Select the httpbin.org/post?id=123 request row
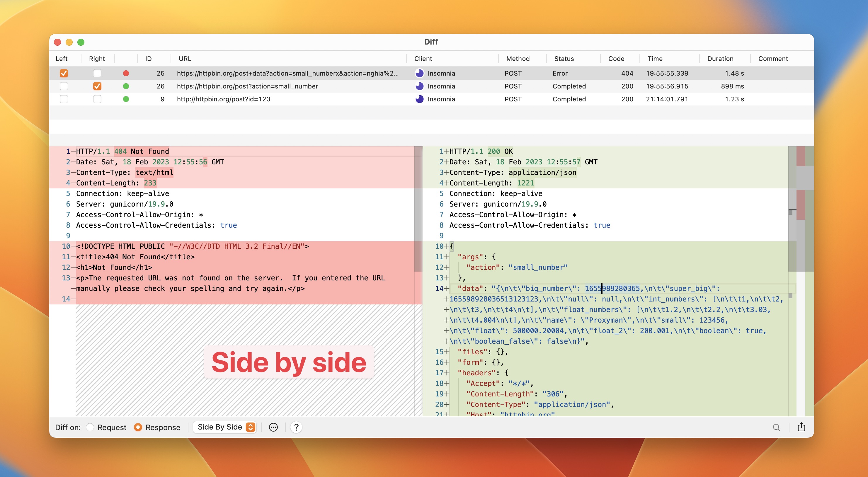 [224, 99]
